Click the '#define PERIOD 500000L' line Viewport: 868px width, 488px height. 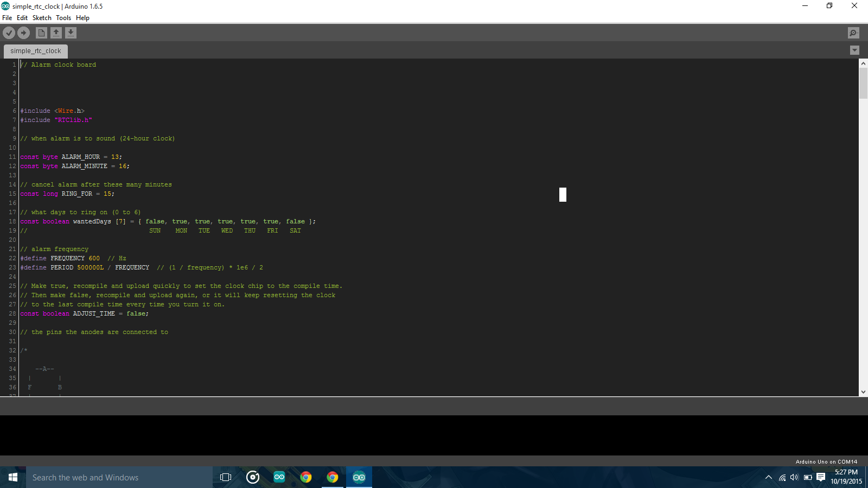(142, 267)
